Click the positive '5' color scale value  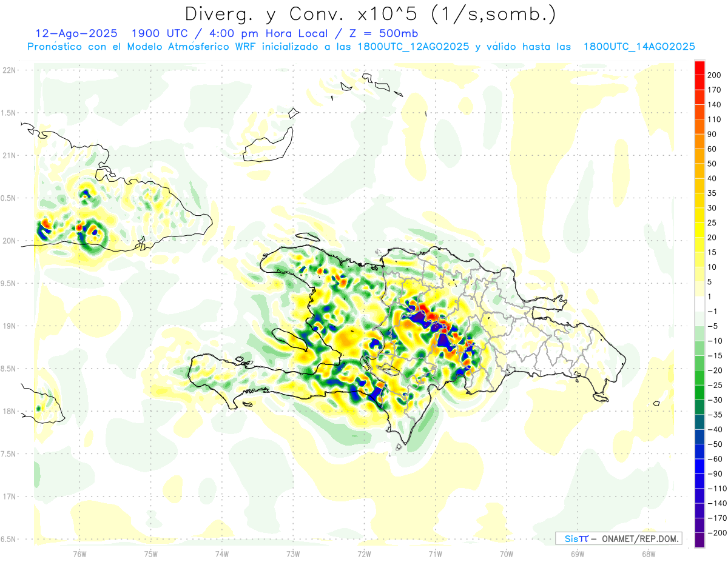710,282
